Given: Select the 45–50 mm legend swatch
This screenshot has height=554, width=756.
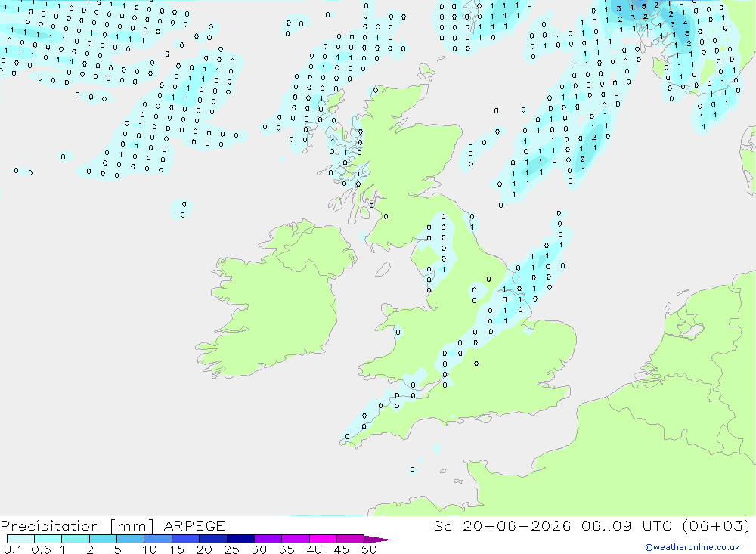Looking at the screenshot, I should 351,539.
